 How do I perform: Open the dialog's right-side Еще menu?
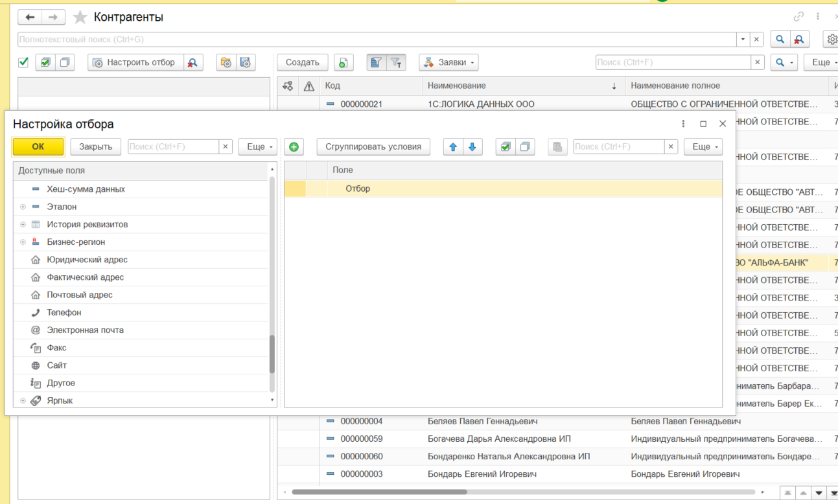coord(703,146)
